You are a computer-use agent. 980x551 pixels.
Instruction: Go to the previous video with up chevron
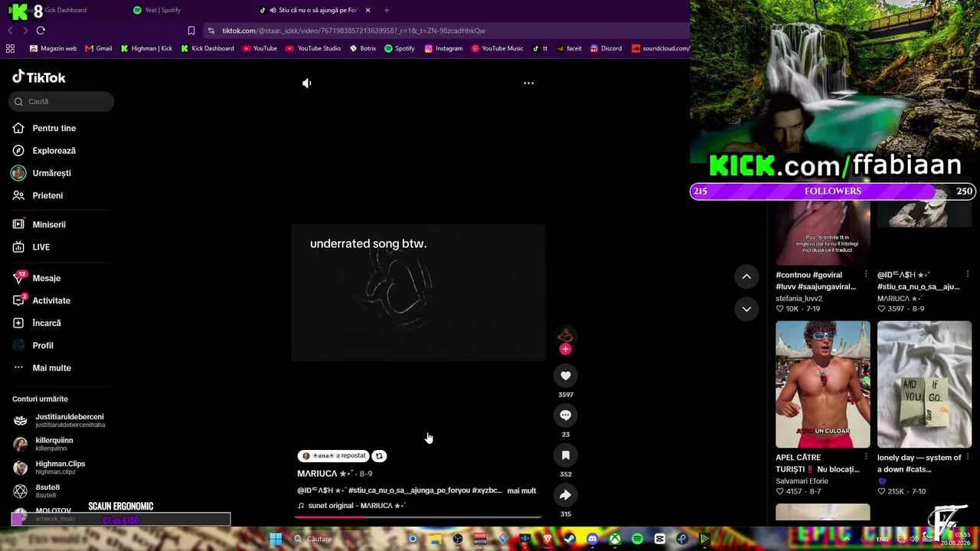click(x=746, y=276)
